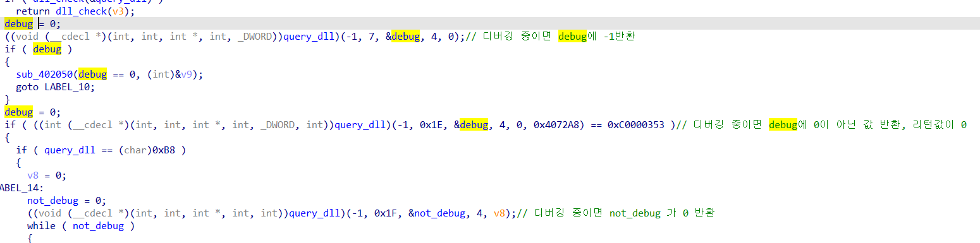Click the comment '디버깅 중이면 not_debug 가 0 반환'
The width and height of the screenshot is (980, 243).
(x=616, y=213)
